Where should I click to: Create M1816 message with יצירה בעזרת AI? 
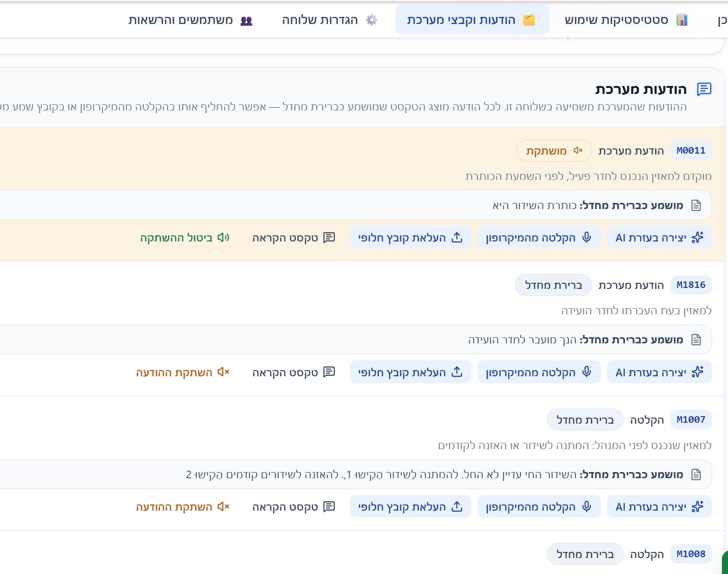click(659, 372)
